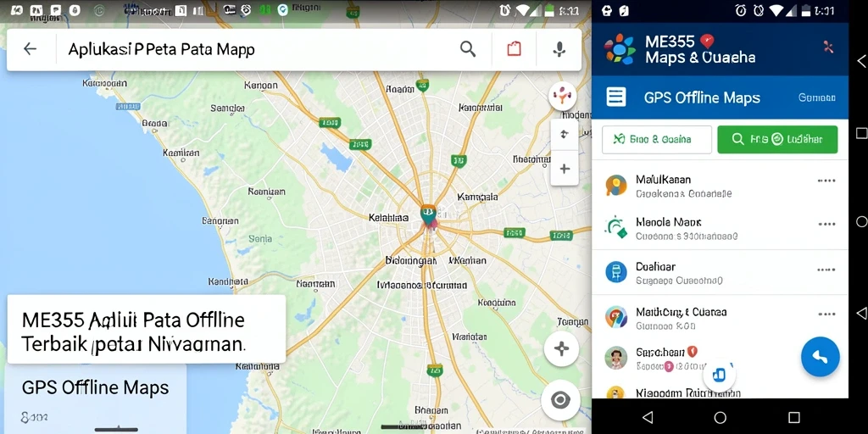Tap Android back button in right phone
868x434 pixels.
pos(648,417)
